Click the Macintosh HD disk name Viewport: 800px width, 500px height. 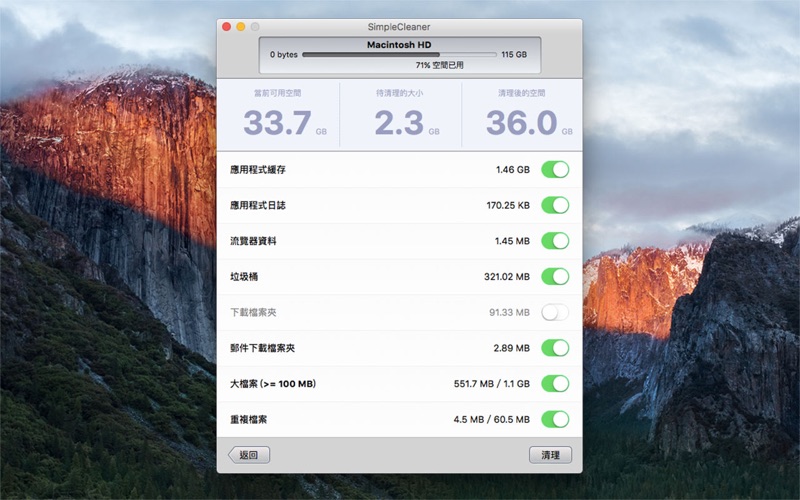tap(399, 44)
